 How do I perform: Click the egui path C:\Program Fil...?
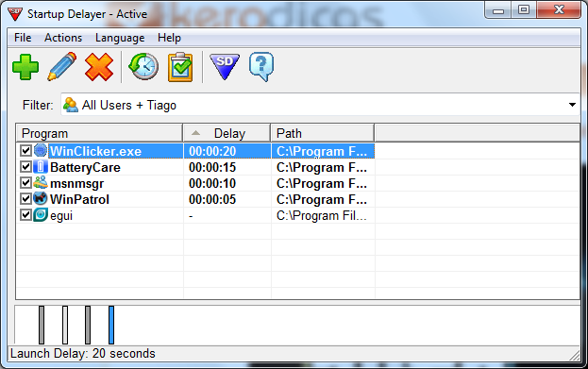click(x=322, y=215)
